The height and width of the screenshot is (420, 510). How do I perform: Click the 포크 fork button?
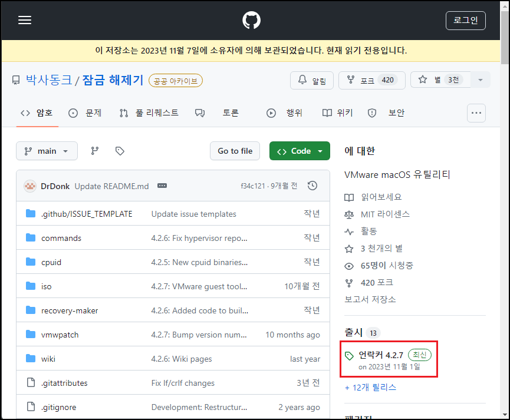(x=372, y=80)
